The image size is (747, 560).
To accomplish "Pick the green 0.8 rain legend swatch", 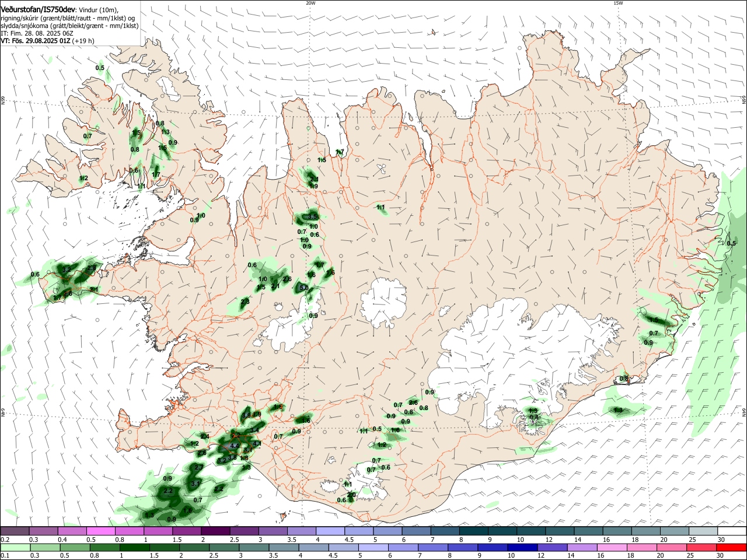I will pos(104,548).
